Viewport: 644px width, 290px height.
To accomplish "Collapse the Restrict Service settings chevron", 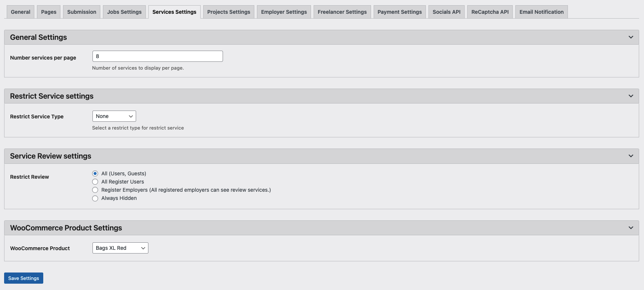I will [631, 96].
